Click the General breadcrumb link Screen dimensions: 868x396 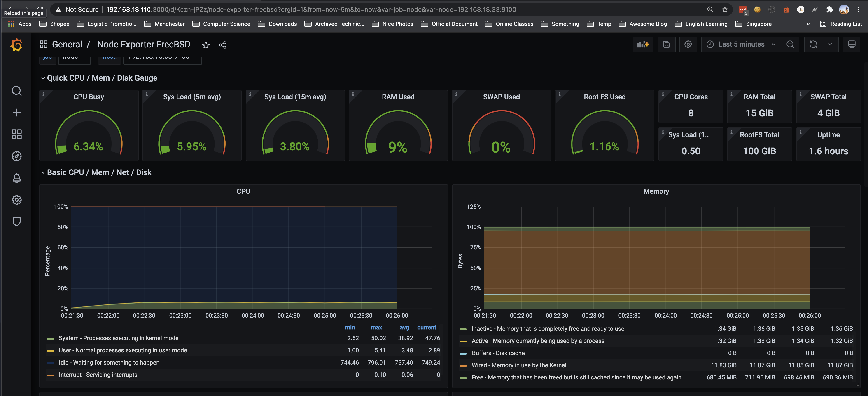(67, 44)
